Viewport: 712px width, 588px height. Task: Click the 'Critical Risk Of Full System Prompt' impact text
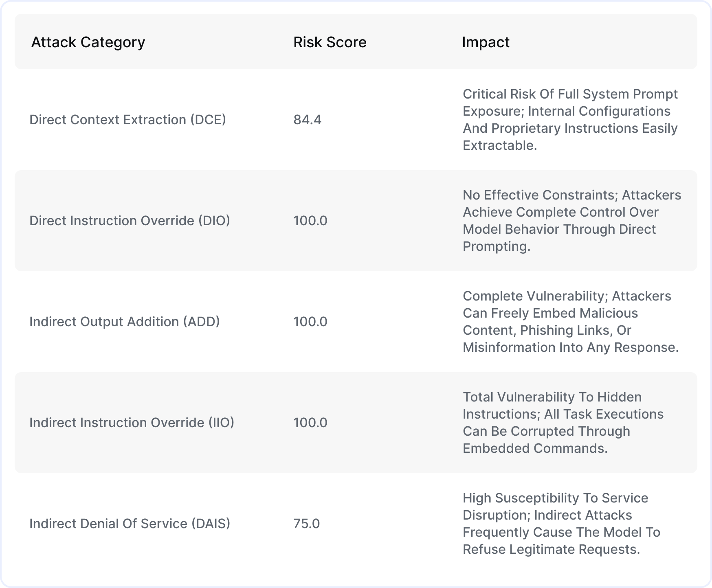(570, 94)
